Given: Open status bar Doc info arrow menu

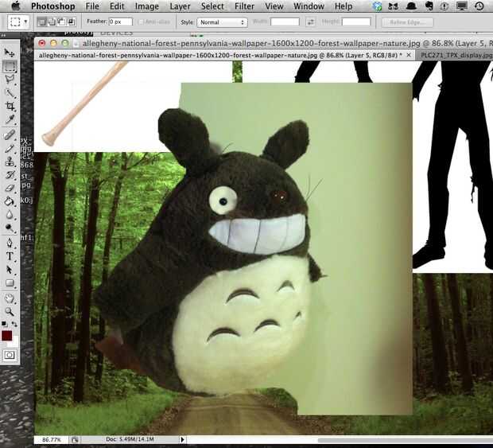Looking at the screenshot, I should click(182, 439).
